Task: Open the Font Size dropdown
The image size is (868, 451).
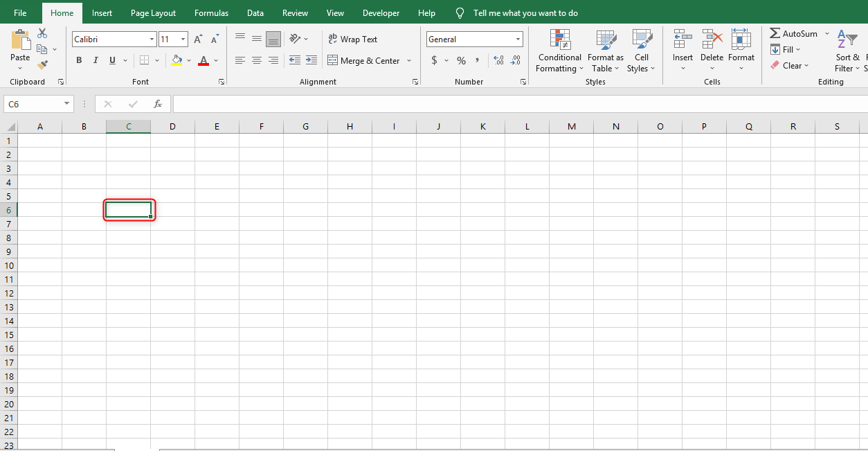Action: (x=184, y=39)
